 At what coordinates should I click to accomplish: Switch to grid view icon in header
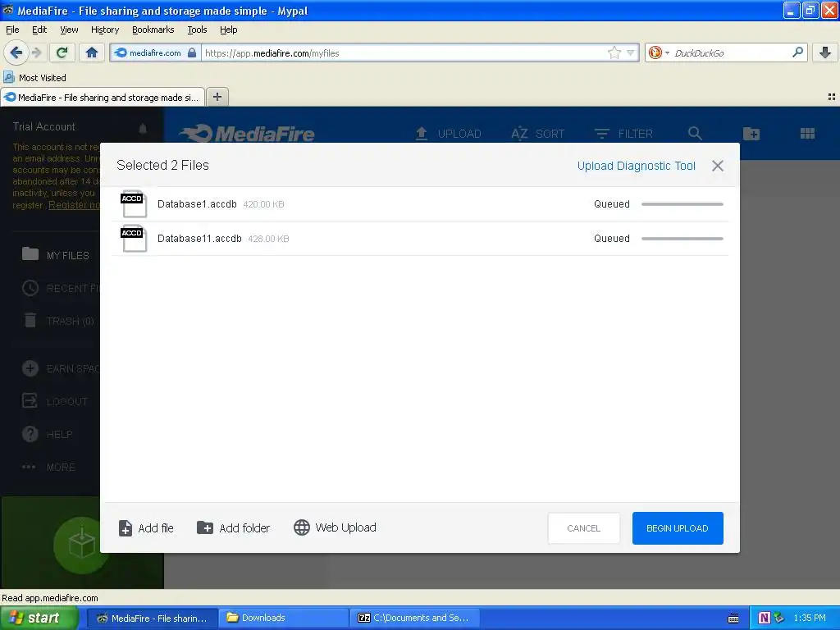click(x=807, y=134)
